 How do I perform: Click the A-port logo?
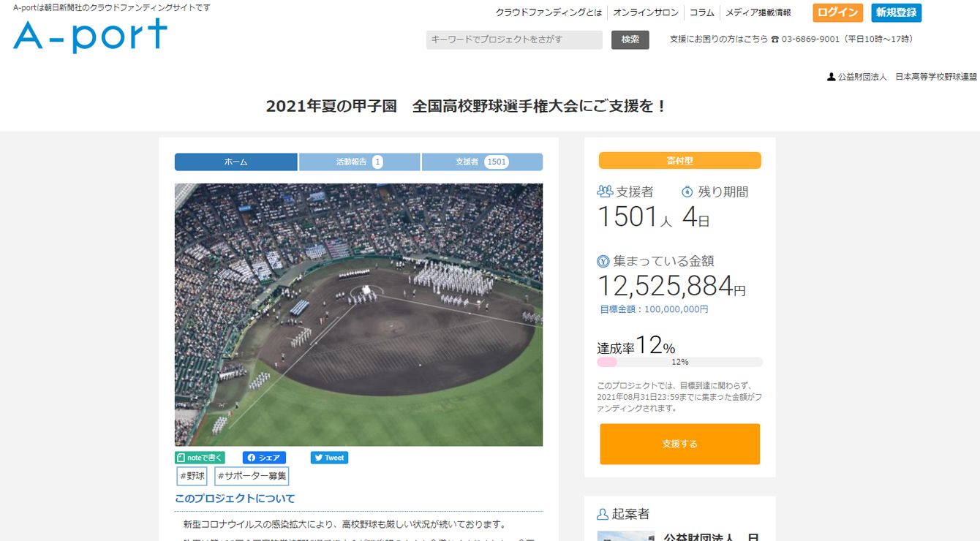pos(90,35)
